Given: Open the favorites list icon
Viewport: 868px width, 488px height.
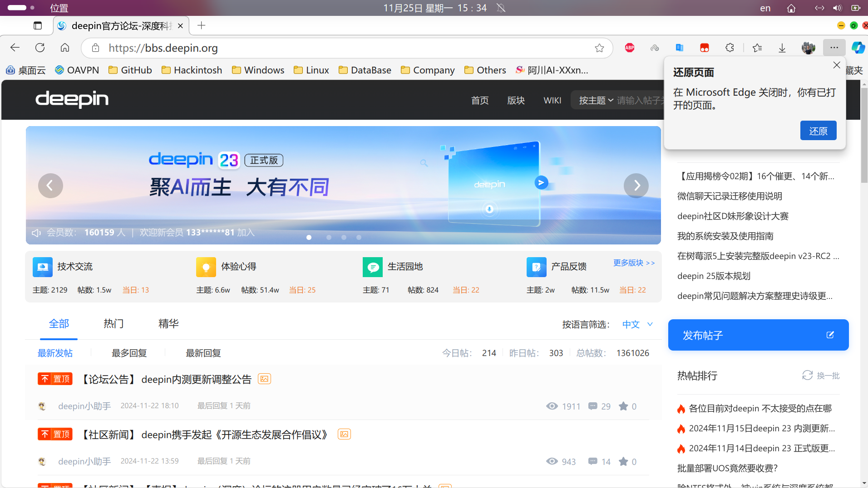Looking at the screenshot, I should pyautogui.click(x=757, y=48).
